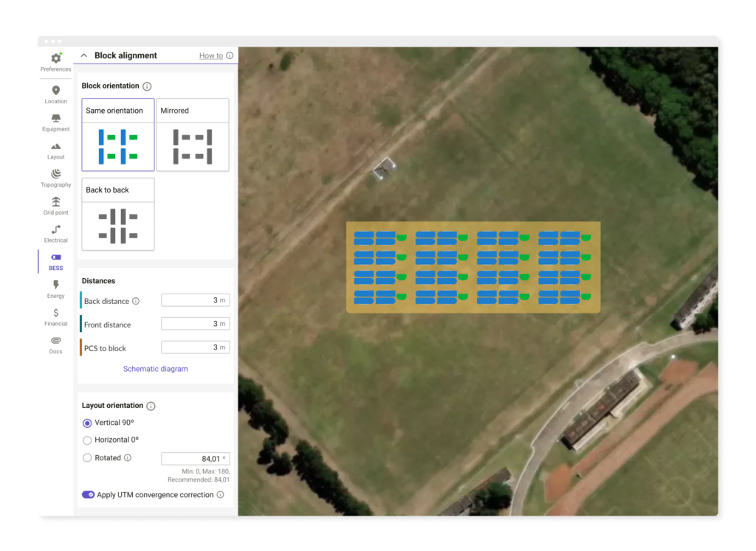This screenshot has width=756, height=551.
Task: Select the Grid point sidebar icon
Action: point(55,202)
